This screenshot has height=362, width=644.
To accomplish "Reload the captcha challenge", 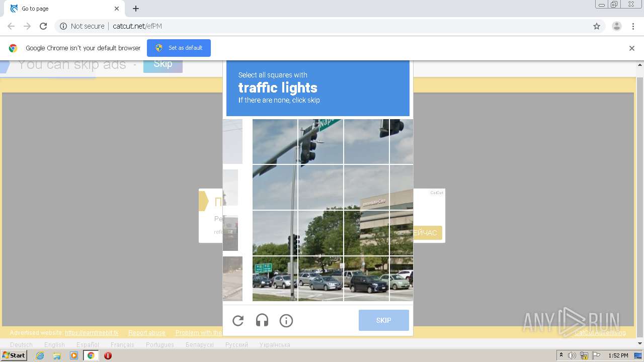I will 238,321.
